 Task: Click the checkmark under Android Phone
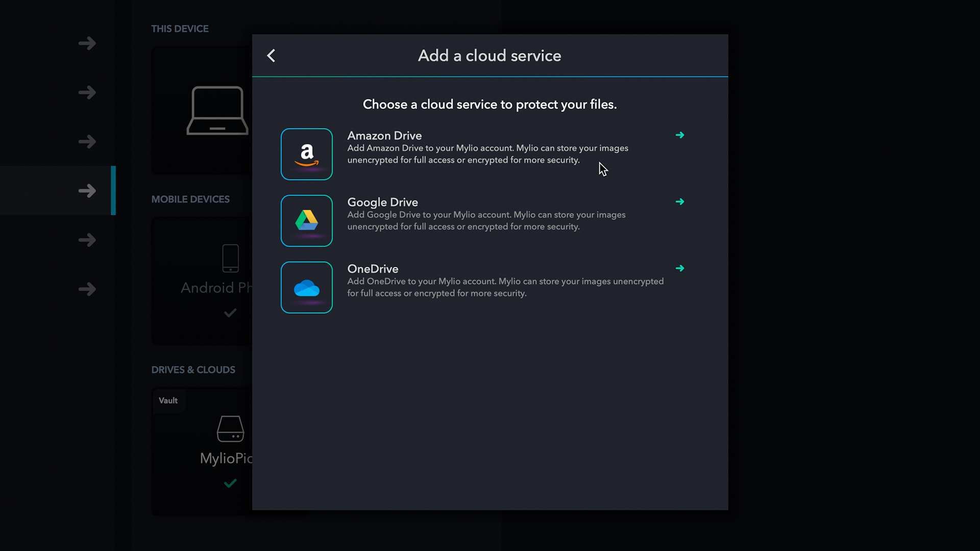230,312
